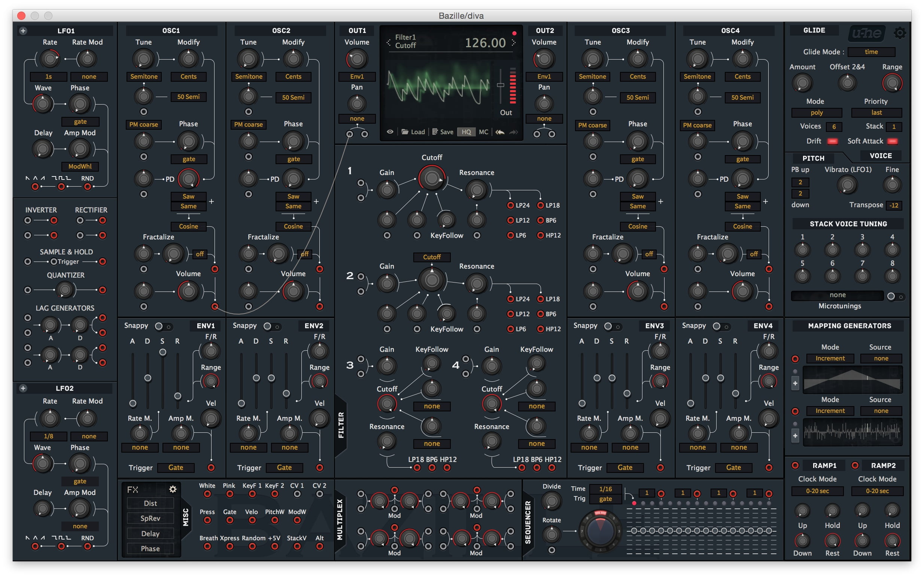Switch to the PITCH tab

(813, 158)
